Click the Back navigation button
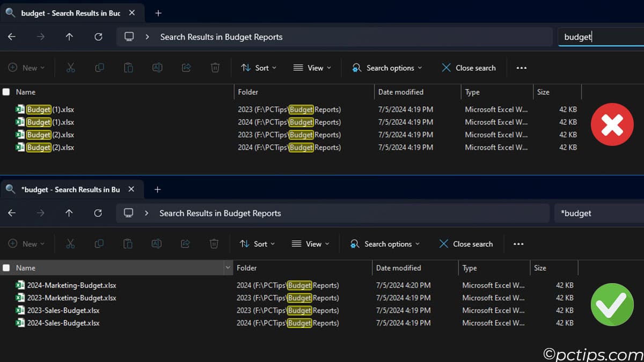Viewport: 644px width, 362px height. [x=12, y=36]
